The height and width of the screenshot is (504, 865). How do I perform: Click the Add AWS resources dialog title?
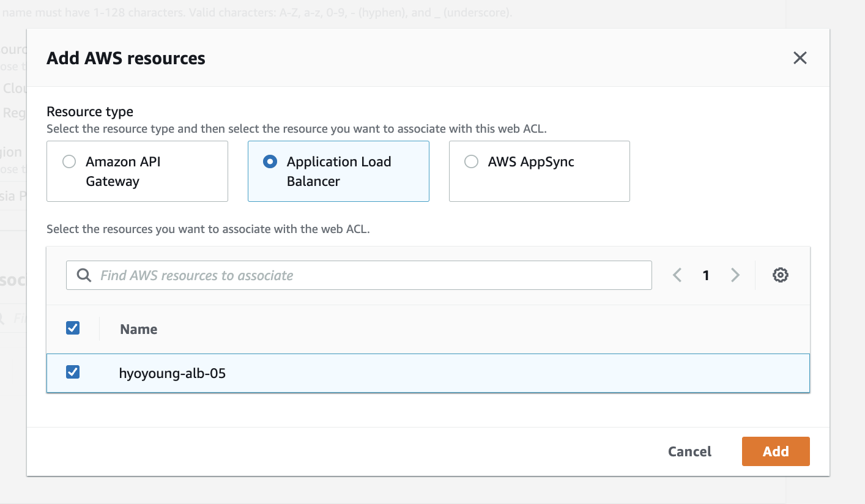tap(126, 58)
